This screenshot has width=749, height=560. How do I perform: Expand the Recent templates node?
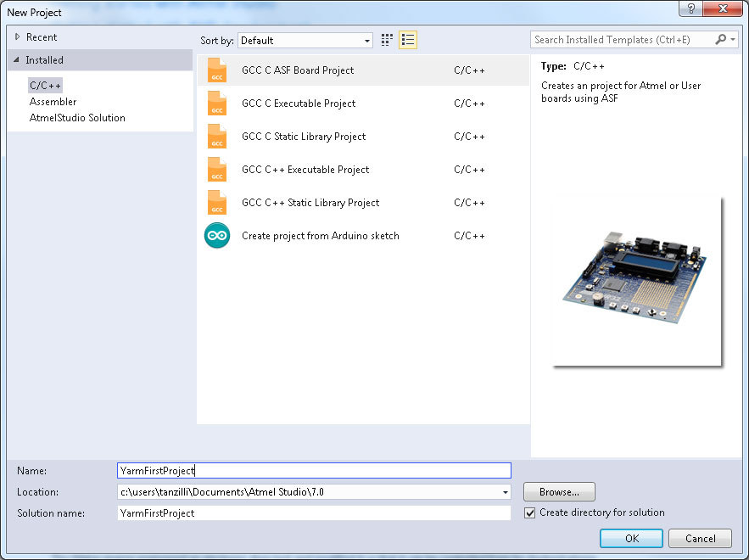pyautogui.click(x=17, y=36)
